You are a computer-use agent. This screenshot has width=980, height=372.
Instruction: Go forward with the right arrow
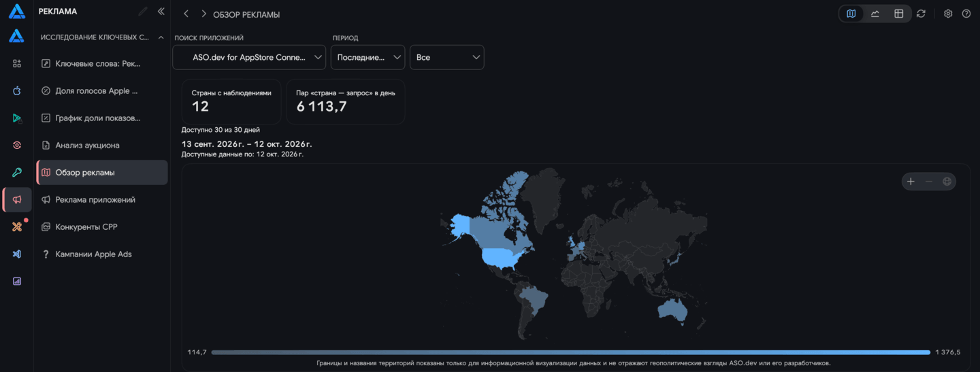point(203,14)
